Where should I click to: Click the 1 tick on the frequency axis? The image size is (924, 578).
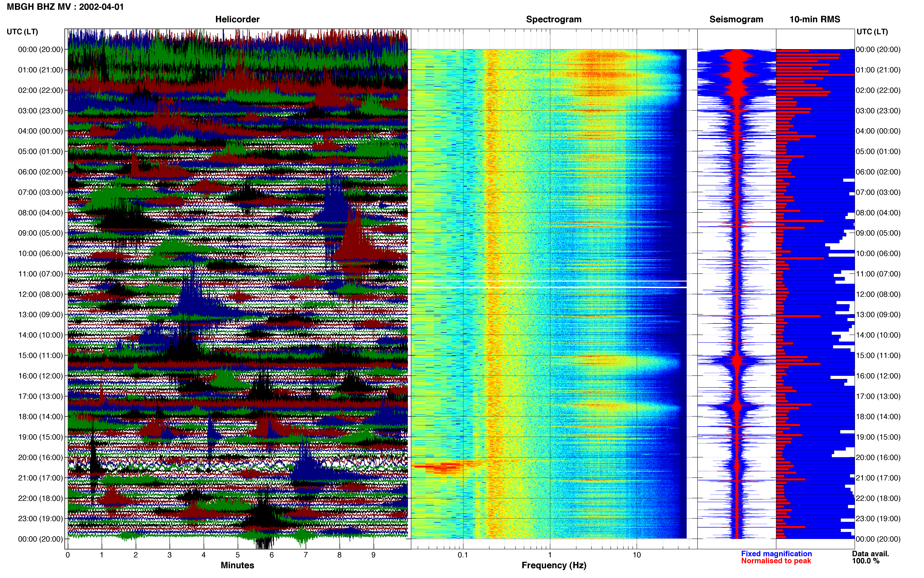(x=550, y=555)
